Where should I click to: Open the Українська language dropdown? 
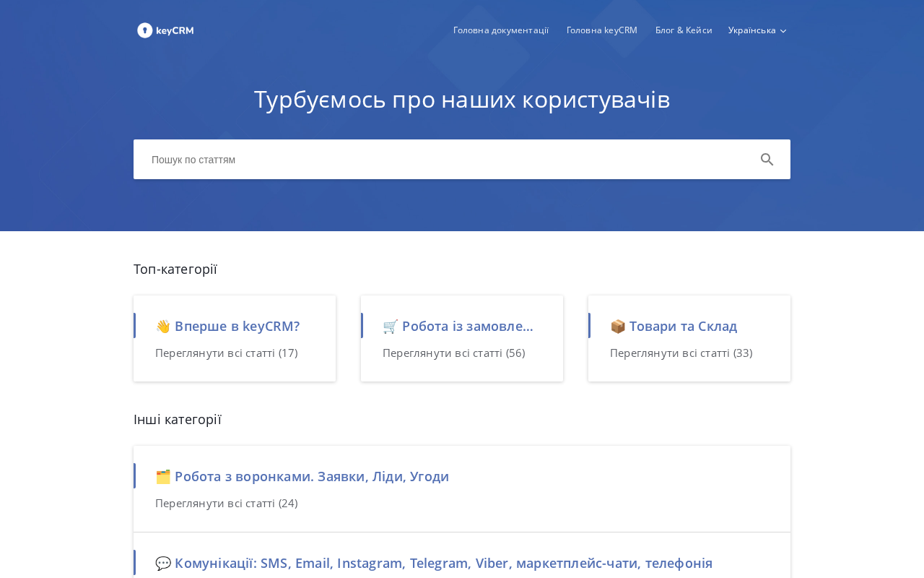[x=757, y=30]
